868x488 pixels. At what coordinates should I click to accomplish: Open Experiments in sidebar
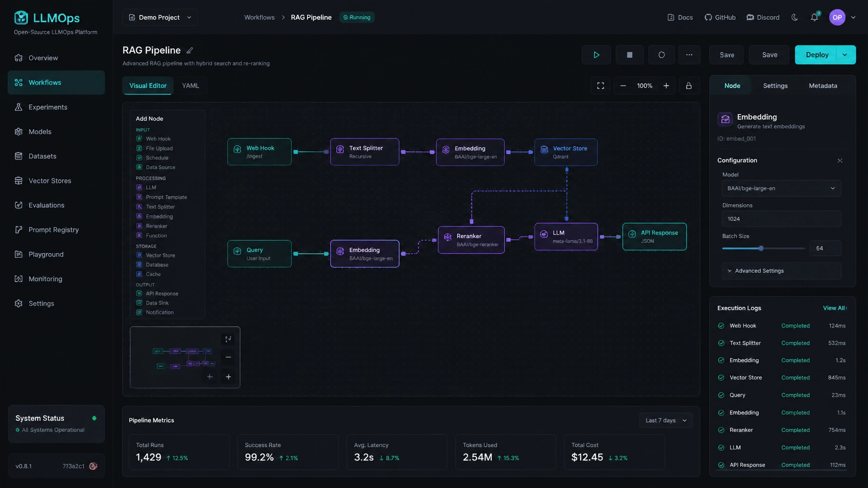[x=56, y=107]
